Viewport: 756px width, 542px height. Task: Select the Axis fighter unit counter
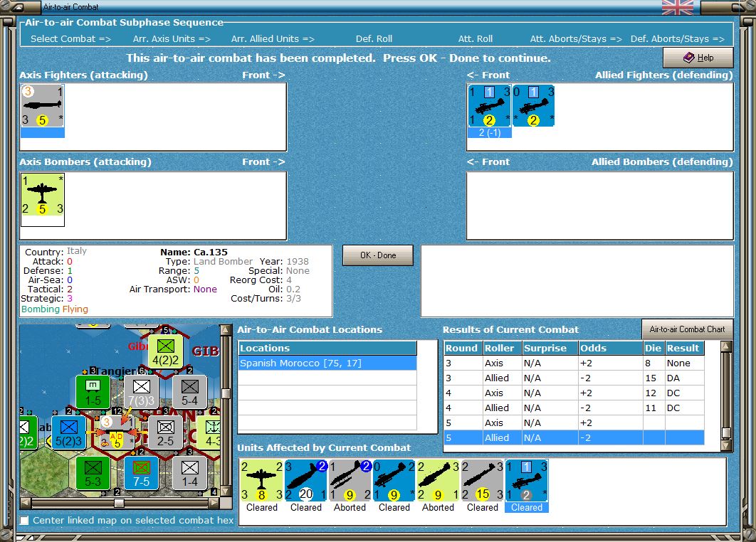[x=43, y=106]
